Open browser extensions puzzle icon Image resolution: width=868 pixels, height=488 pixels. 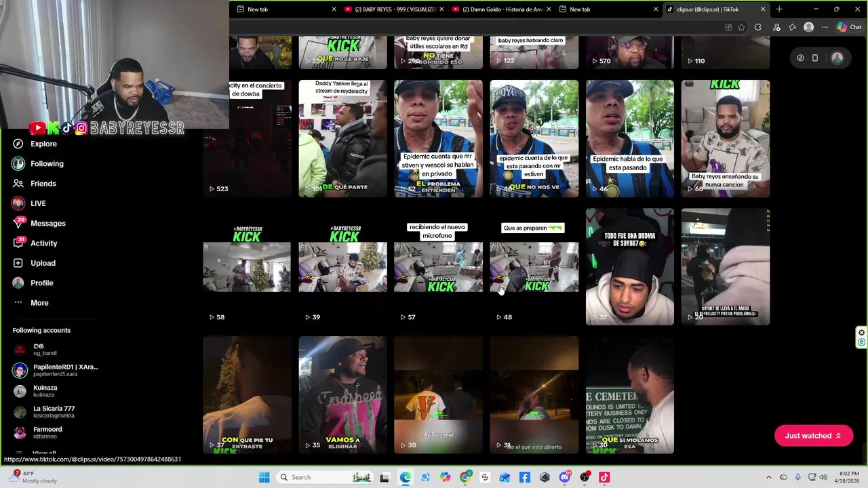[758, 27]
